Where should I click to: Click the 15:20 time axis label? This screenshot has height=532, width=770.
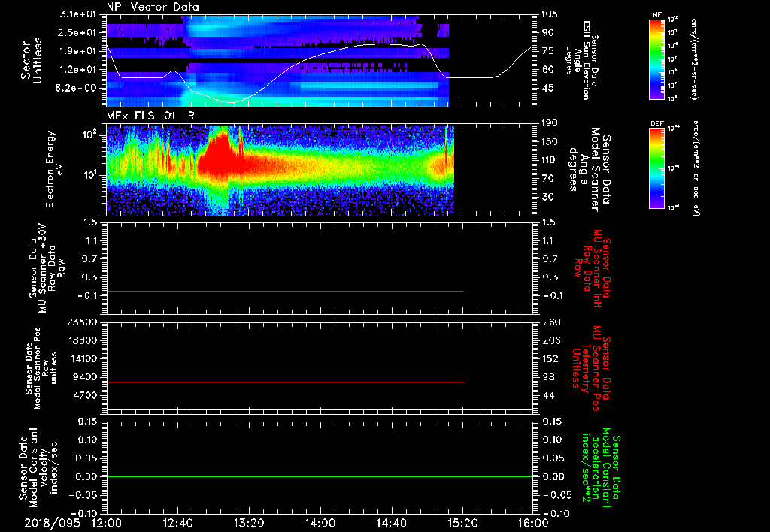pyautogui.click(x=462, y=523)
